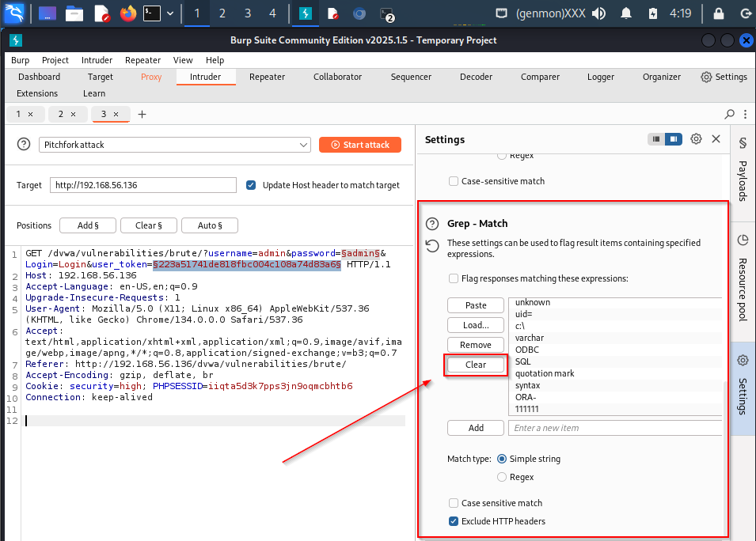Click the volume speaker icon

(x=598, y=13)
